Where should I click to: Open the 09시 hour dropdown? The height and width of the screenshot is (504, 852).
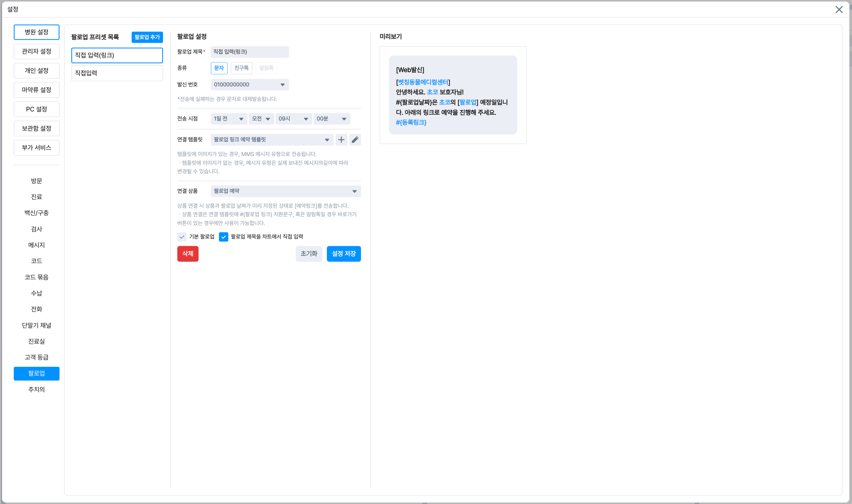[293, 119]
